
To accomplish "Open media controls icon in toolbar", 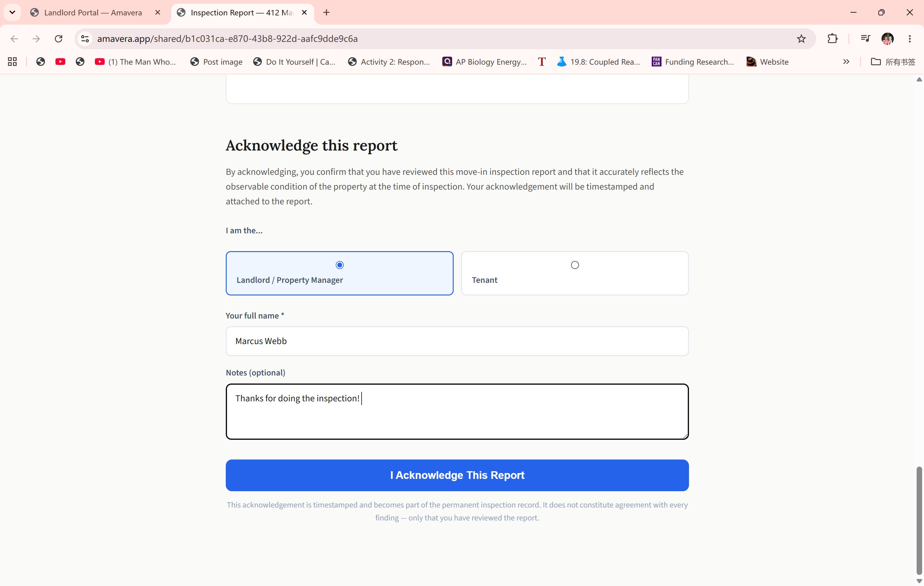I will click(x=865, y=39).
